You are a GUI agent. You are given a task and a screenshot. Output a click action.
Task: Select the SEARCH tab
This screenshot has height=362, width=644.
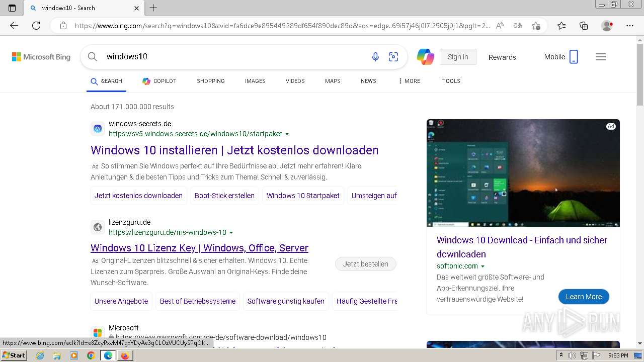(x=106, y=81)
